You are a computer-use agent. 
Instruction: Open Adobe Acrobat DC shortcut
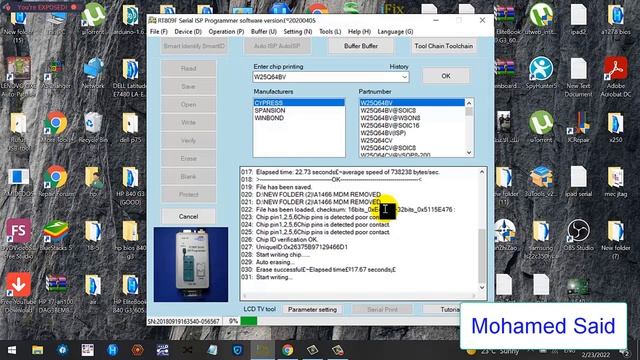click(616, 77)
